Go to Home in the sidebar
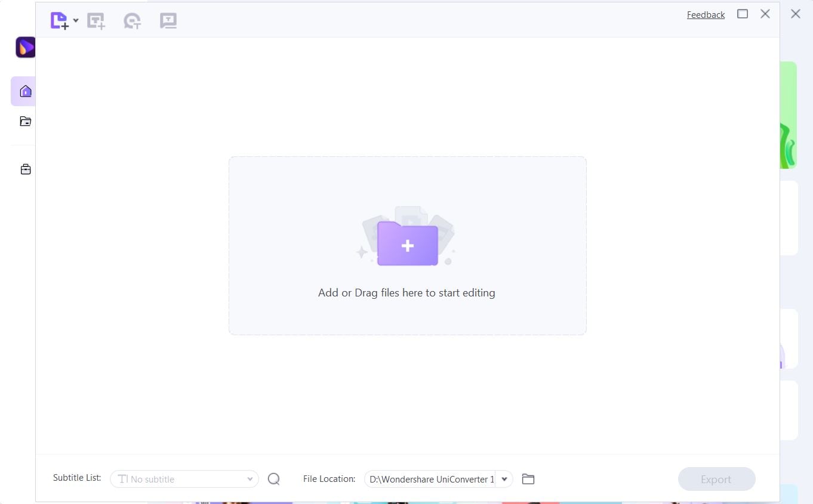 pyautogui.click(x=25, y=91)
